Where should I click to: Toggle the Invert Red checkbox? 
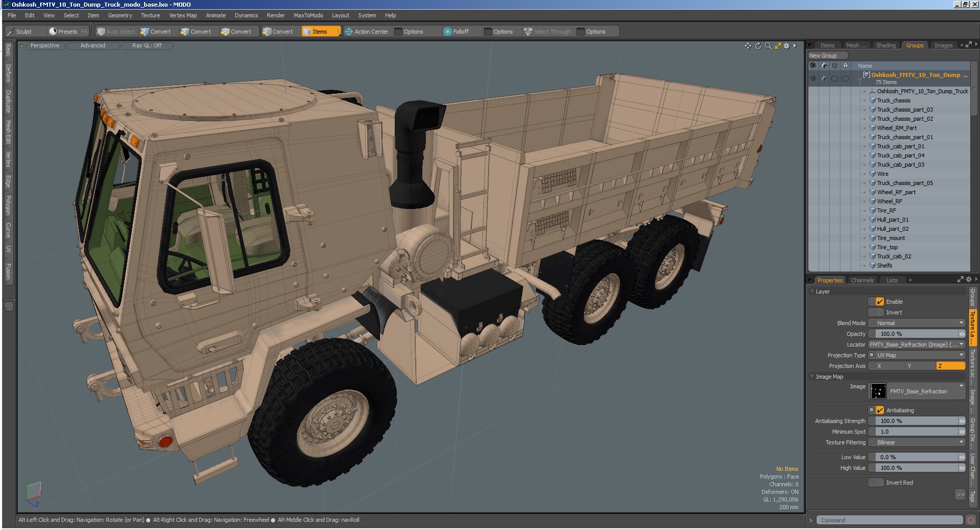point(880,483)
